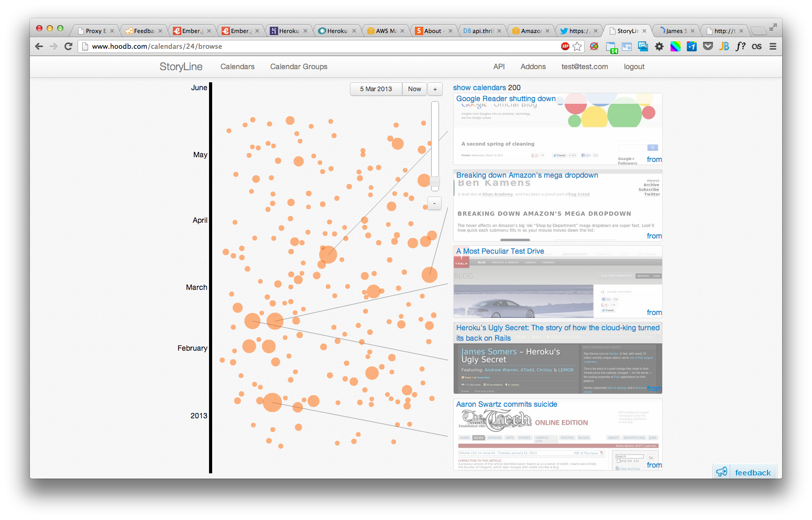Switch to the api.thrift tab
The width and height of the screenshot is (812, 520).
coord(481,31)
